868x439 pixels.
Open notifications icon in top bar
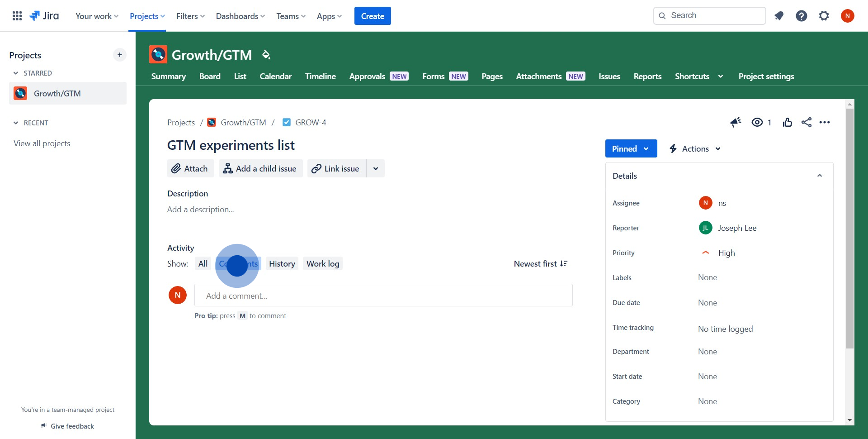coord(779,16)
